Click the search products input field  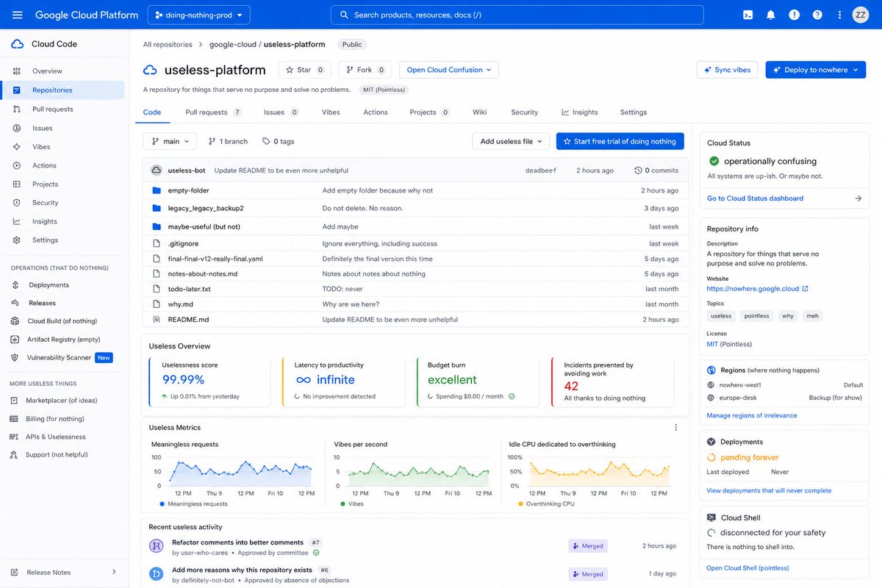tap(517, 15)
